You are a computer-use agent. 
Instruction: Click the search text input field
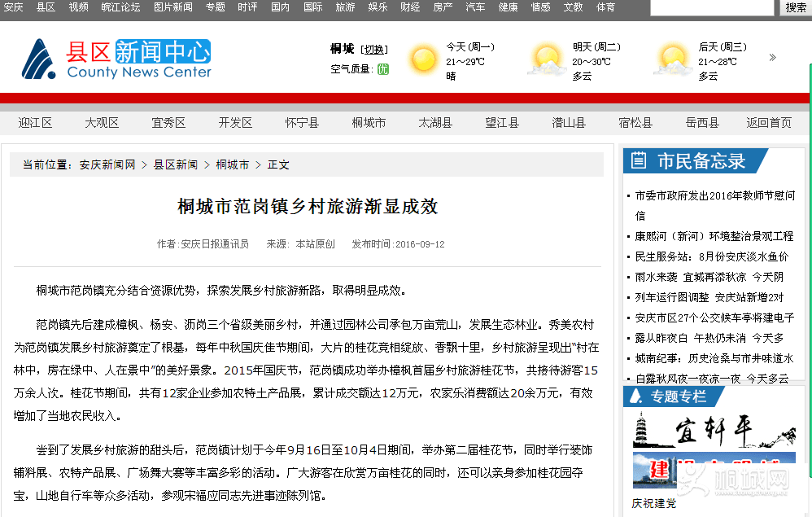click(712, 7)
